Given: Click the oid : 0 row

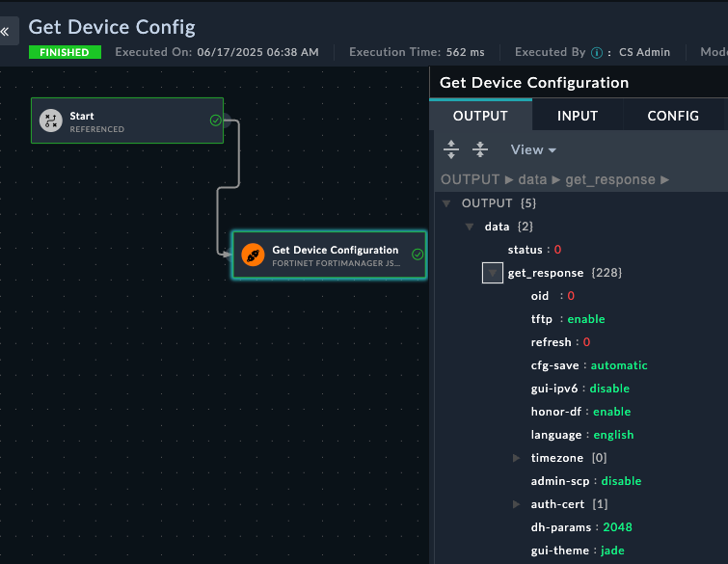Looking at the screenshot, I should (x=553, y=296).
